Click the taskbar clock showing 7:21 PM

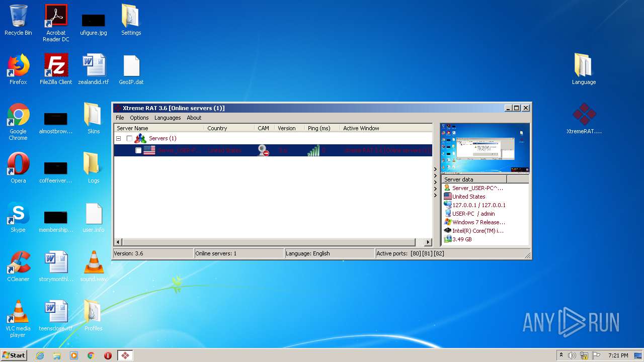618,355
